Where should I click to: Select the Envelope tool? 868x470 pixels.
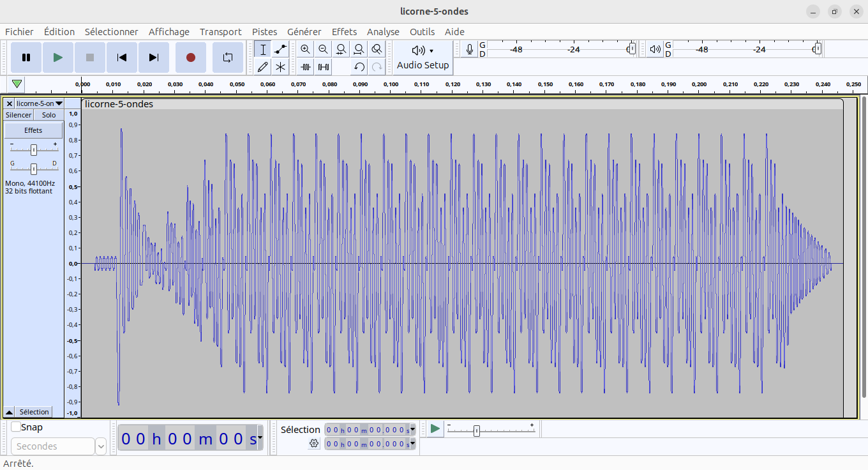click(x=280, y=49)
